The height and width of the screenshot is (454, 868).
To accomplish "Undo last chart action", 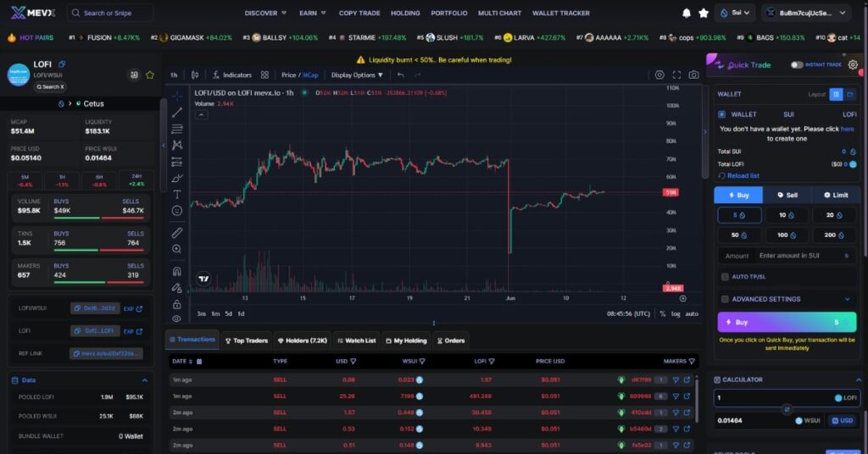I will [400, 75].
